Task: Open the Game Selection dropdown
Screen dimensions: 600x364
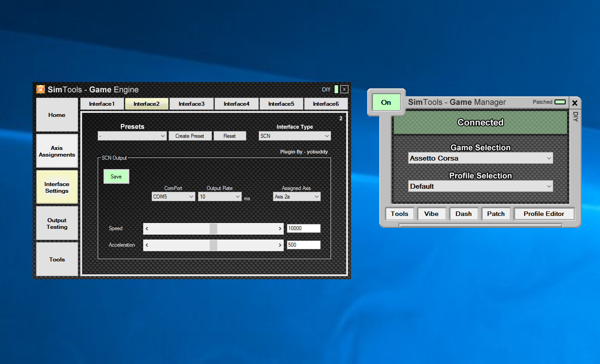Action: click(480, 158)
